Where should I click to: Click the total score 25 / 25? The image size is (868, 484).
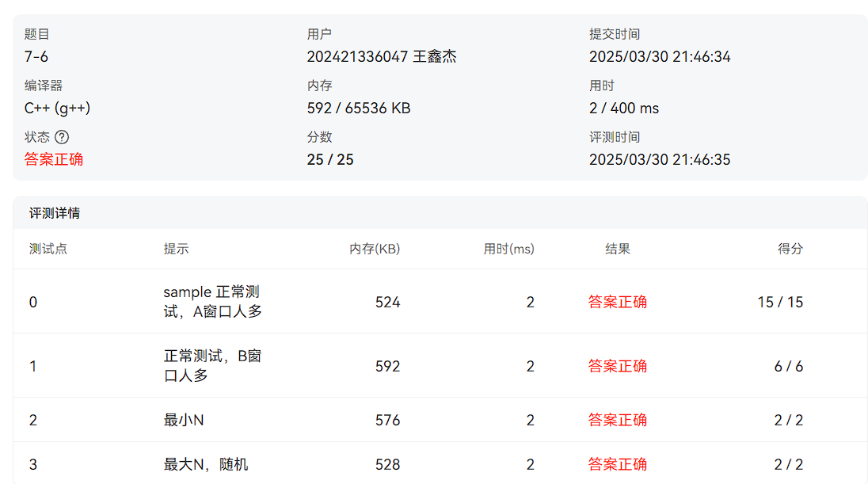point(330,159)
